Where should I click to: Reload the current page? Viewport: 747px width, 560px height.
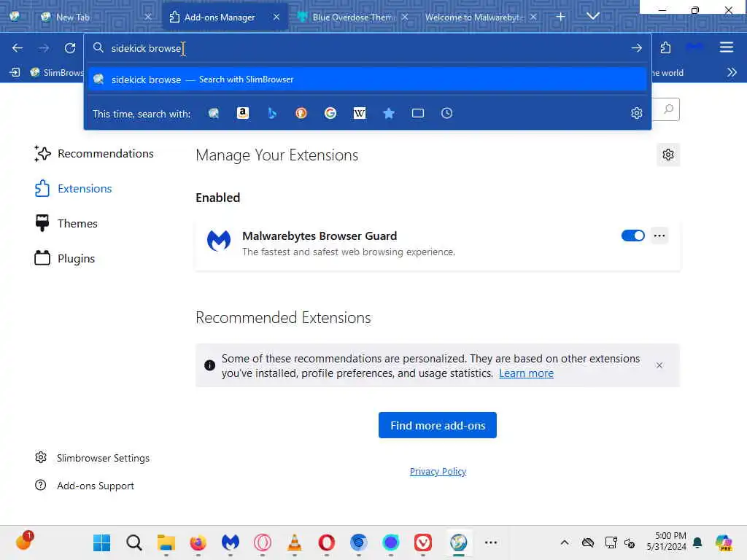(70, 47)
